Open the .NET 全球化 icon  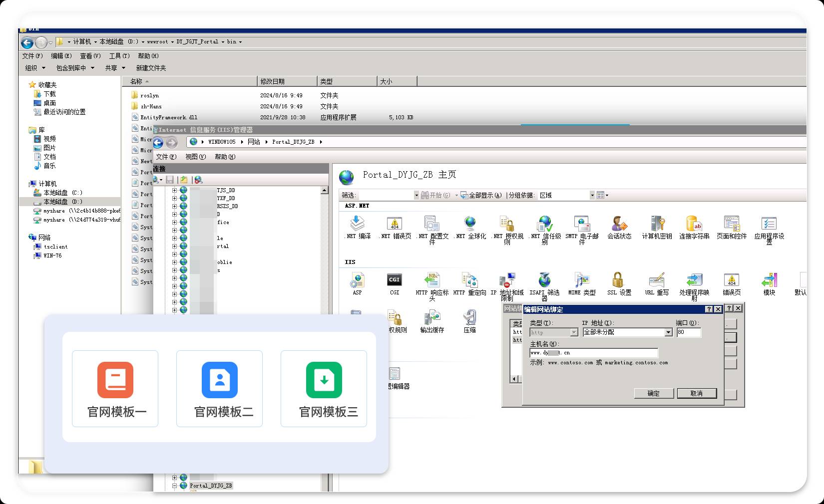(469, 227)
